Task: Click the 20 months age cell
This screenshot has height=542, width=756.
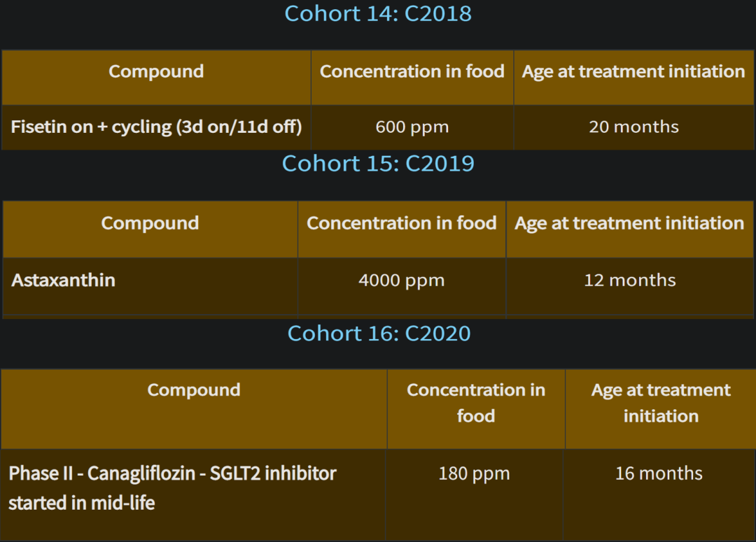Action: pyautogui.click(x=633, y=127)
